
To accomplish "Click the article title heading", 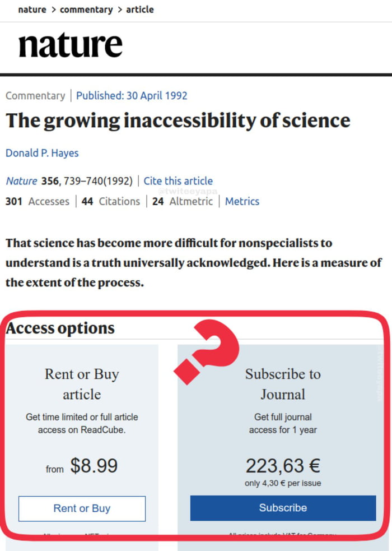I will (178, 121).
